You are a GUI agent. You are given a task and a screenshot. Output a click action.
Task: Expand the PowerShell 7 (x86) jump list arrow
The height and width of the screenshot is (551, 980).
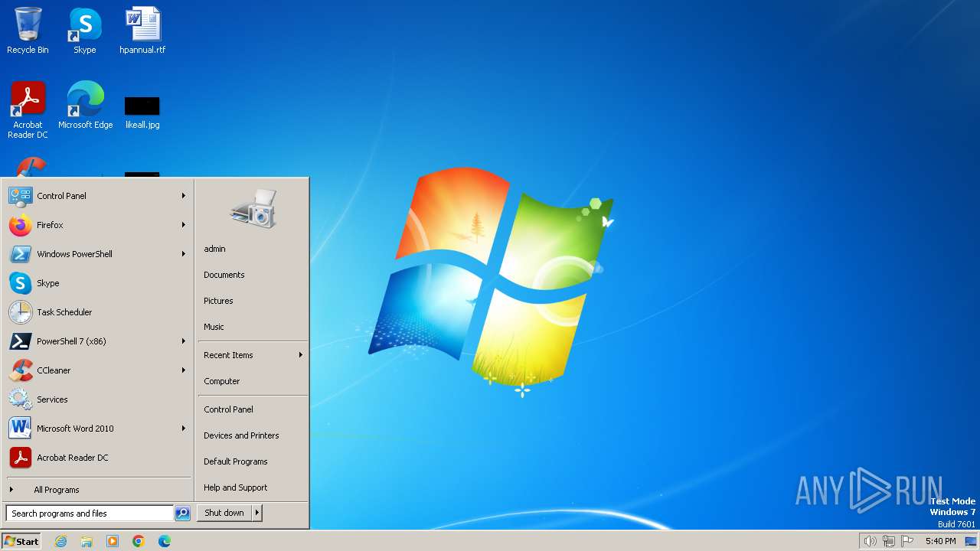click(x=184, y=341)
